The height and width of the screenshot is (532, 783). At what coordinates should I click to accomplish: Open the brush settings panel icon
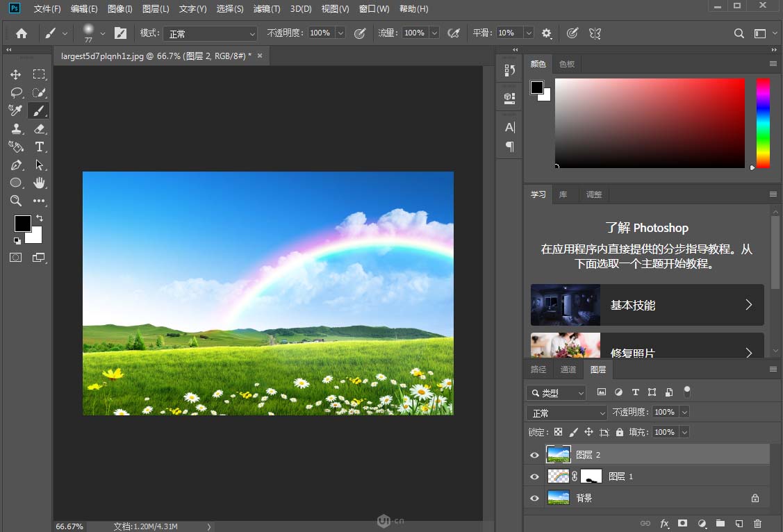[x=120, y=33]
